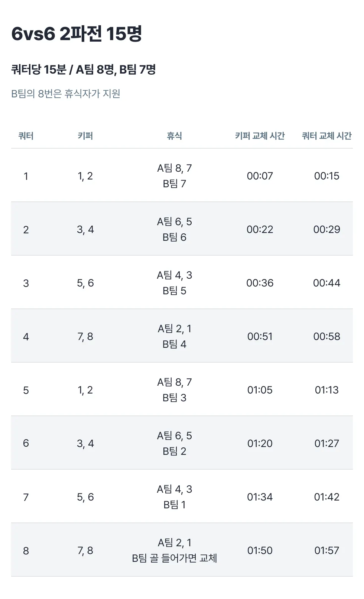
Task: Click 'B팀 골 들어가면 교체' text
Action: pos(174,558)
